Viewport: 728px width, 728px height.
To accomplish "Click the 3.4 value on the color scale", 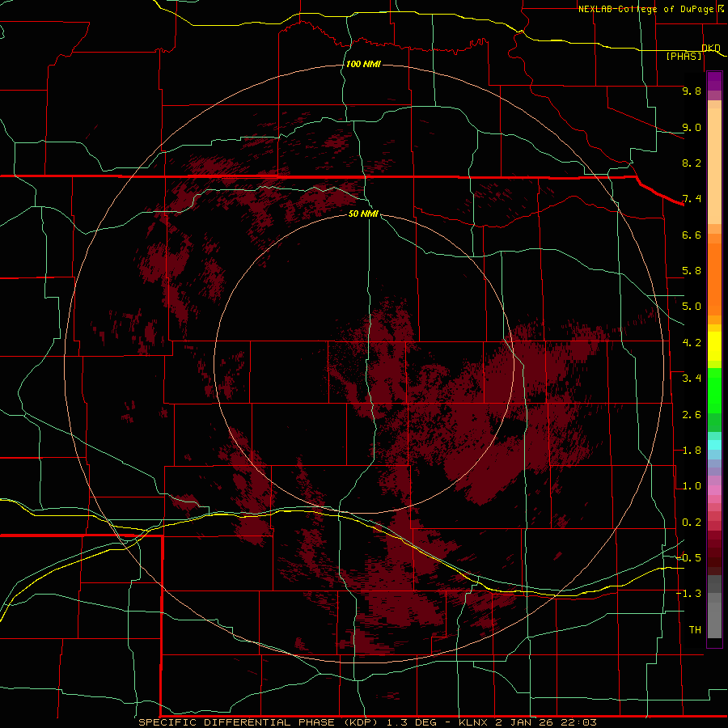I will 692,379.
